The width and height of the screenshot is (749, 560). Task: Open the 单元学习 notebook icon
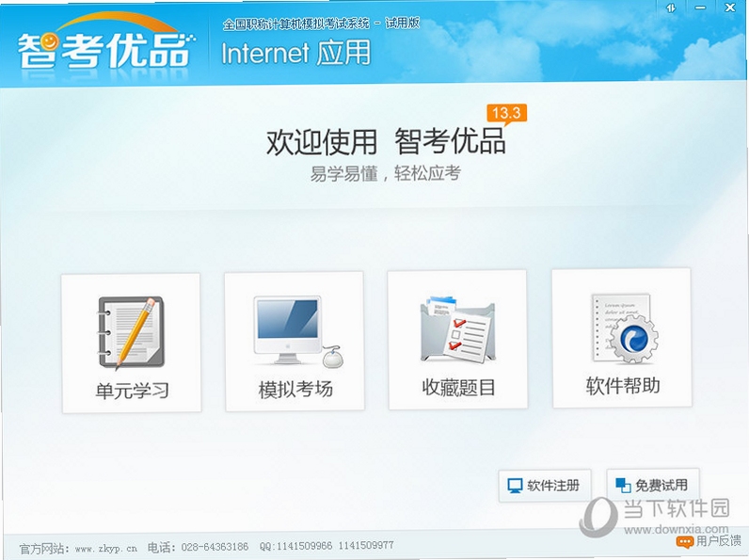[132, 333]
